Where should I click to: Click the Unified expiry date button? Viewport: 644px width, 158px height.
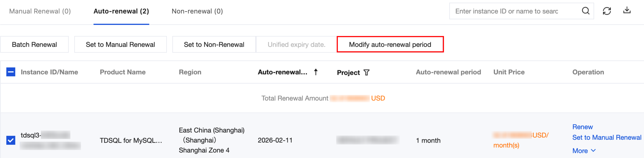(296, 44)
